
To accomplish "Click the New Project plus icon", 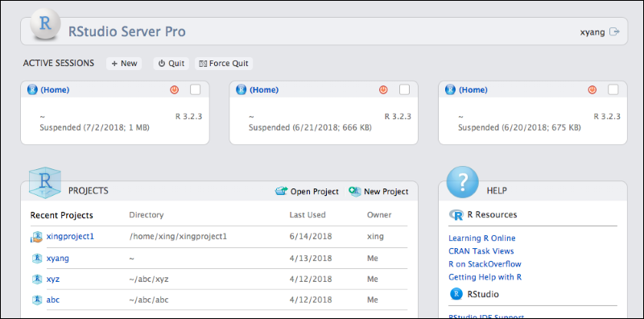I will coord(354,191).
